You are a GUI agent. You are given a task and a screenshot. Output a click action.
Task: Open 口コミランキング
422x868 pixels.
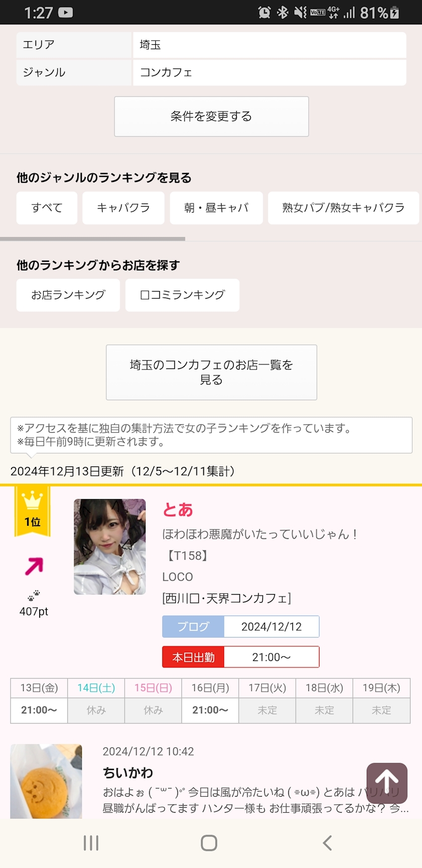click(x=182, y=295)
